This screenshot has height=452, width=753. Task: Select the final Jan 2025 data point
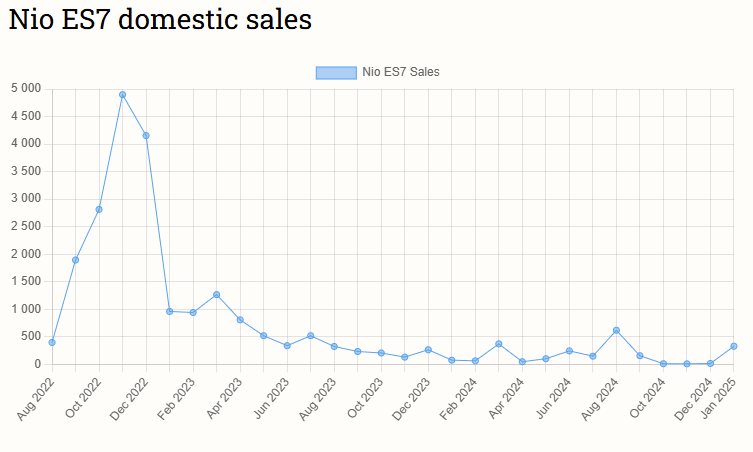pos(734,346)
